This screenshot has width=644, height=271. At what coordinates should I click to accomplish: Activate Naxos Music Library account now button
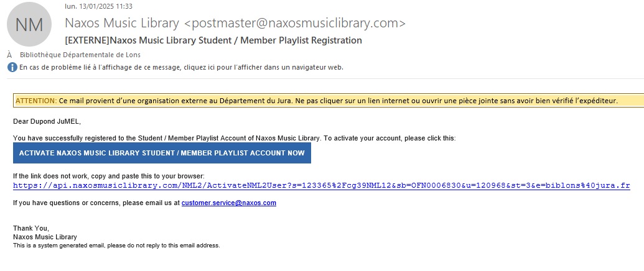tap(162, 153)
